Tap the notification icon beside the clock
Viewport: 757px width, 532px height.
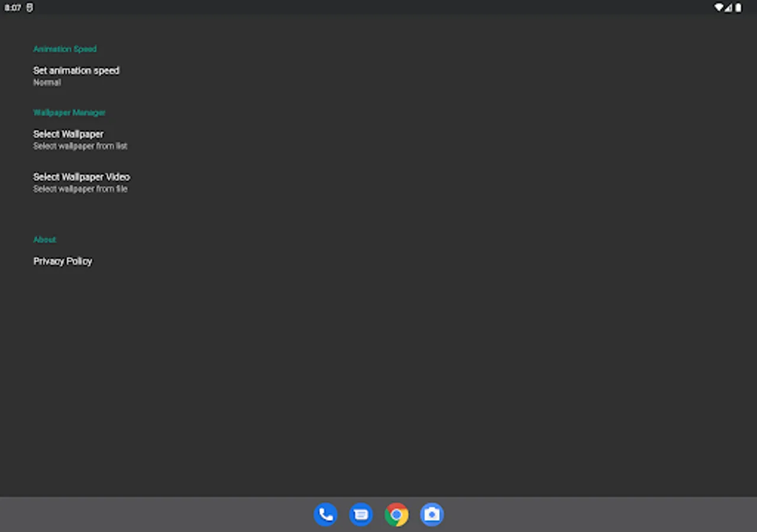coord(30,8)
